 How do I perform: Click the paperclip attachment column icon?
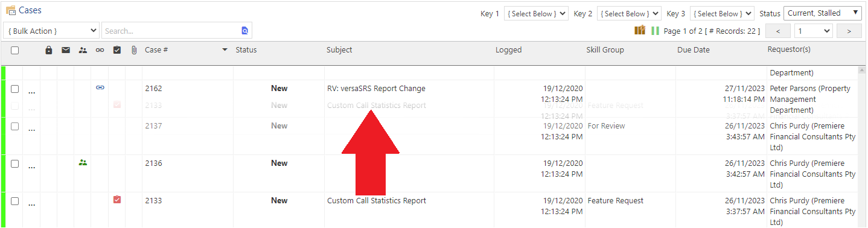pyautogui.click(x=134, y=50)
